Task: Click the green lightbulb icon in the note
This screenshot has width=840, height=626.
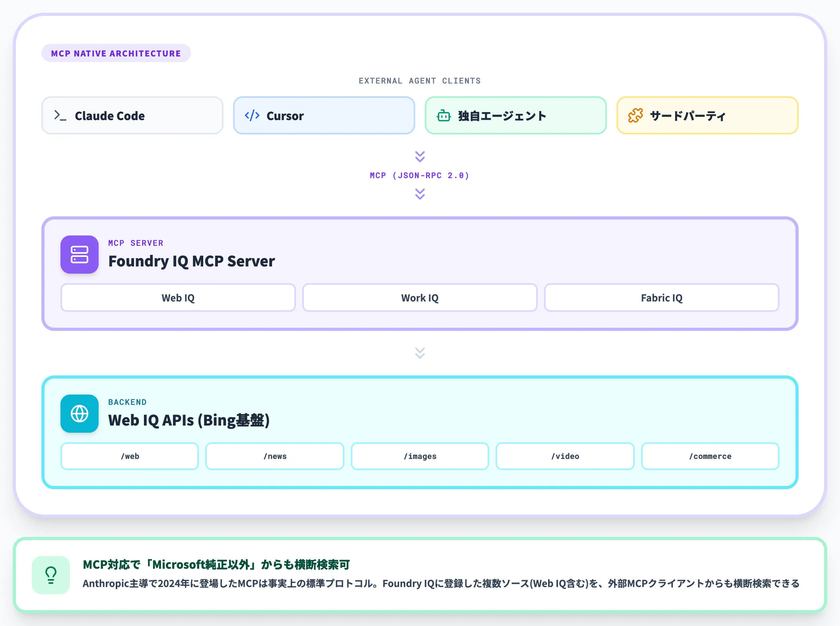Action: click(x=51, y=575)
